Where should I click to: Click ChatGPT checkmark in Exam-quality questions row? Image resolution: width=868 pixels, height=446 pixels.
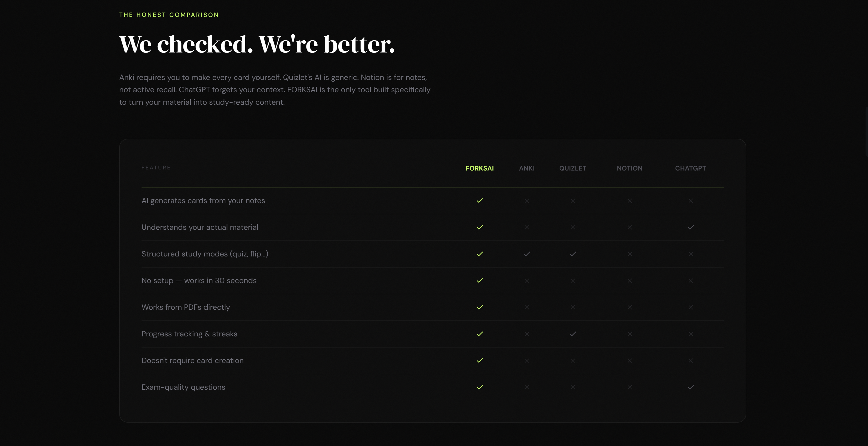tap(691, 387)
